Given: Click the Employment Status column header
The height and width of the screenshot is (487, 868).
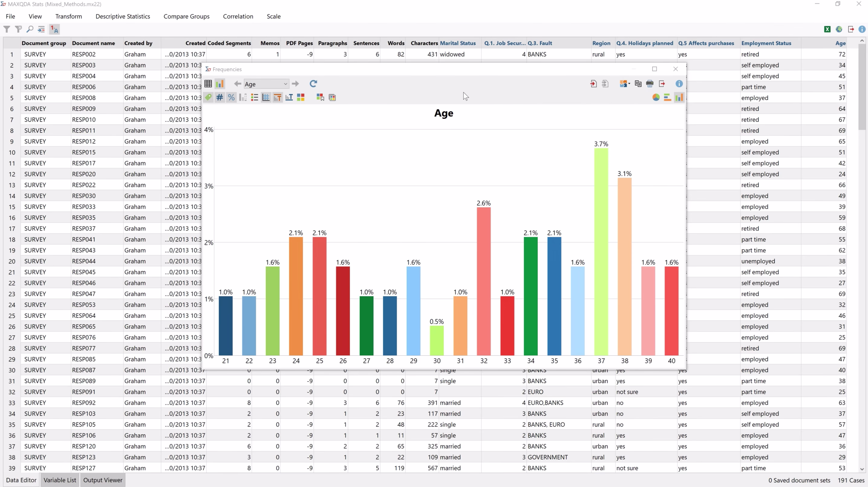Looking at the screenshot, I should pos(766,43).
